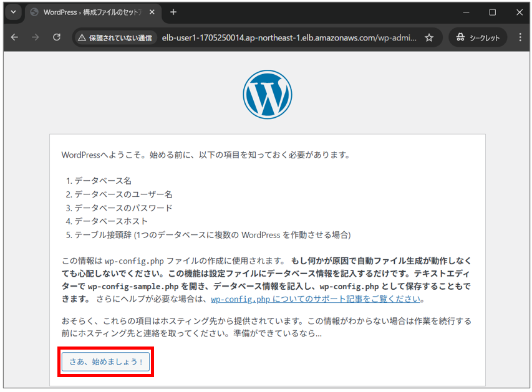This screenshot has width=532, height=392.
Task: Click the 「WordPressへようこそ」 intro sentence
Action: coord(206,155)
